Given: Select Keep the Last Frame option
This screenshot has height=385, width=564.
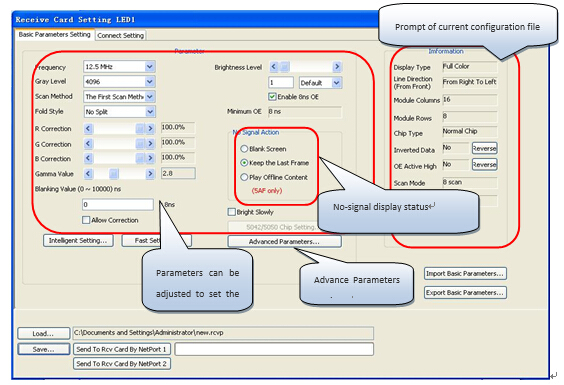Looking at the screenshot, I should (244, 163).
